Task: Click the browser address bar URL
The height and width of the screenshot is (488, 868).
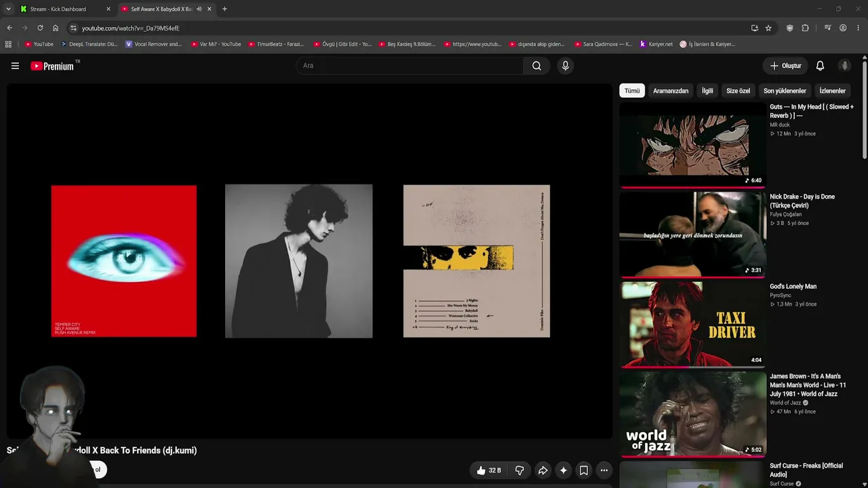Action: click(131, 28)
